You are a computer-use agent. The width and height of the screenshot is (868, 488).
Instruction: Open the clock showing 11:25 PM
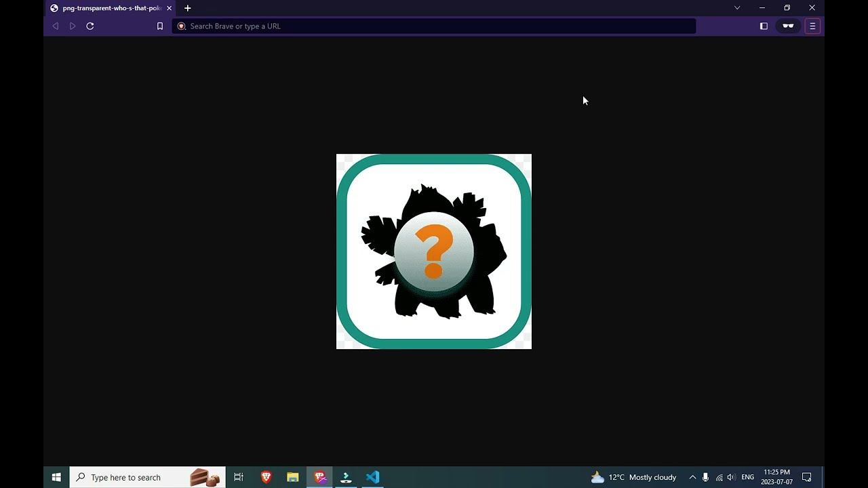pos(776,477)
